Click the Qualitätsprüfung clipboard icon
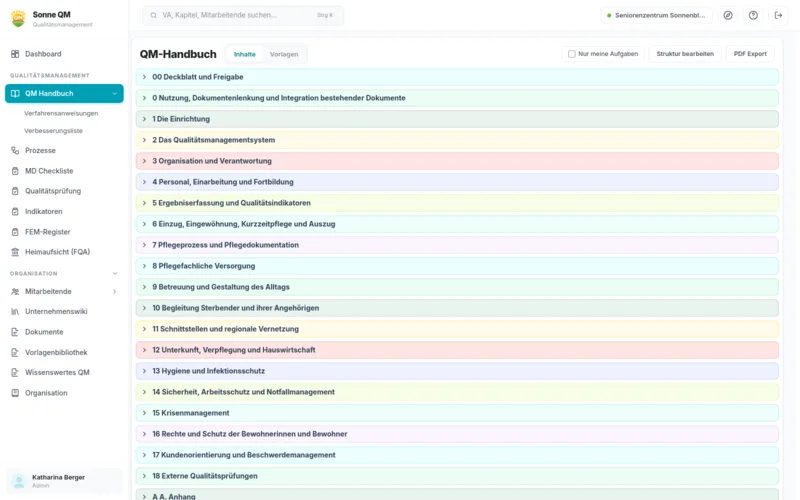800x500 pixels. coord(15,191)
